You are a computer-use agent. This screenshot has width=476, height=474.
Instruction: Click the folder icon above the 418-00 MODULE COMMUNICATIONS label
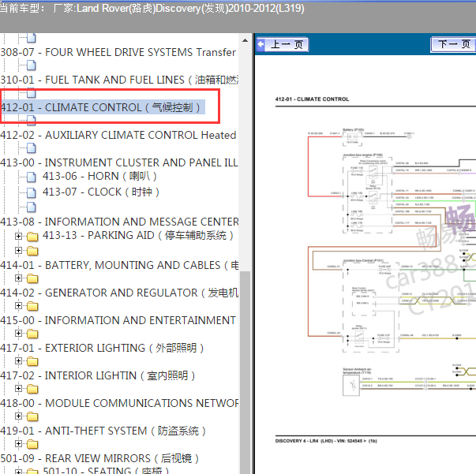click(x=32, y=389)
